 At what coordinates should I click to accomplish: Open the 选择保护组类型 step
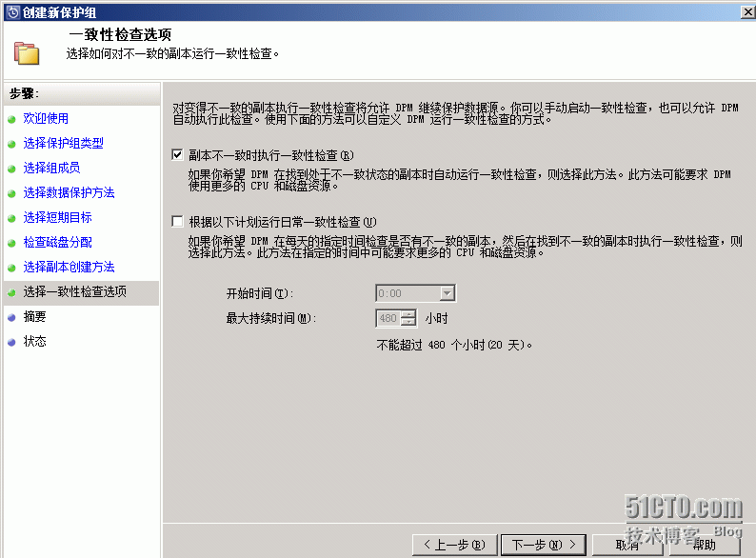(x=63, y=143)
